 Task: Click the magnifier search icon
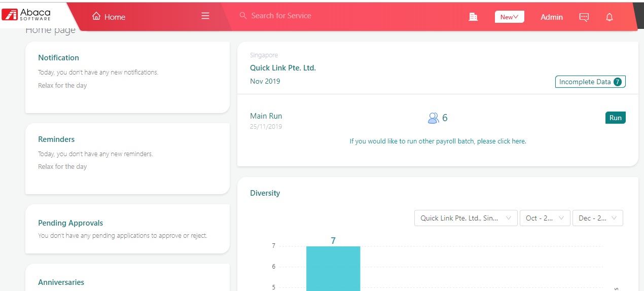click(243, 16)
